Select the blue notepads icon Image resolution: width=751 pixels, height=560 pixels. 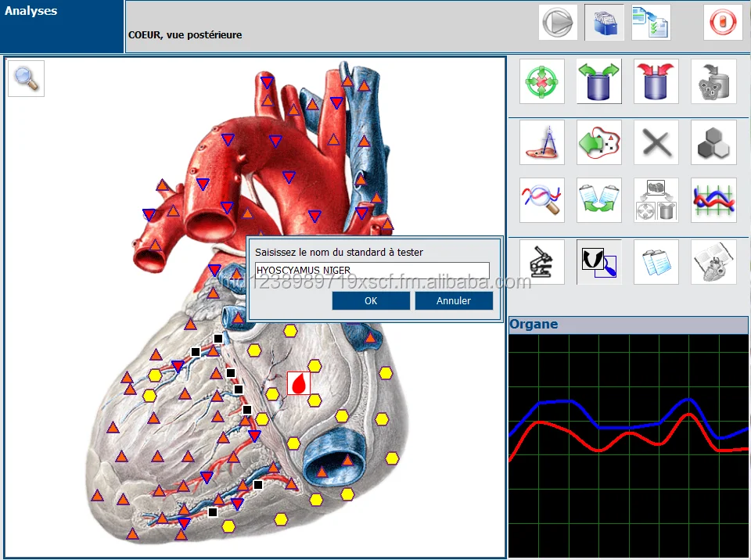(656, 261)
